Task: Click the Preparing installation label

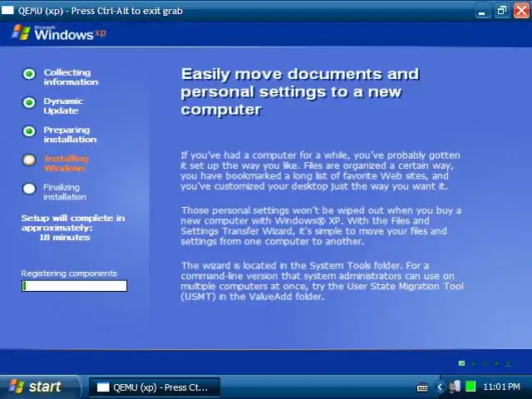Action: click(x=70, y=135)
